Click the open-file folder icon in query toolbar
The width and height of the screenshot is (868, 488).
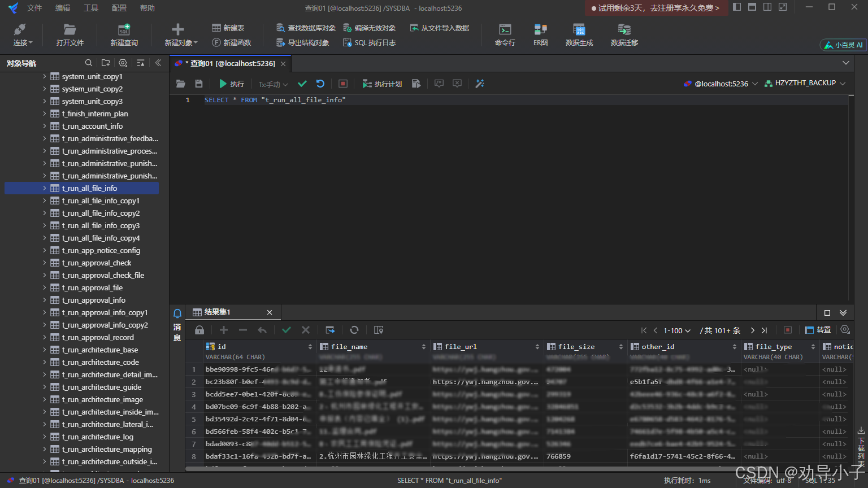click(x=181, y=84)
